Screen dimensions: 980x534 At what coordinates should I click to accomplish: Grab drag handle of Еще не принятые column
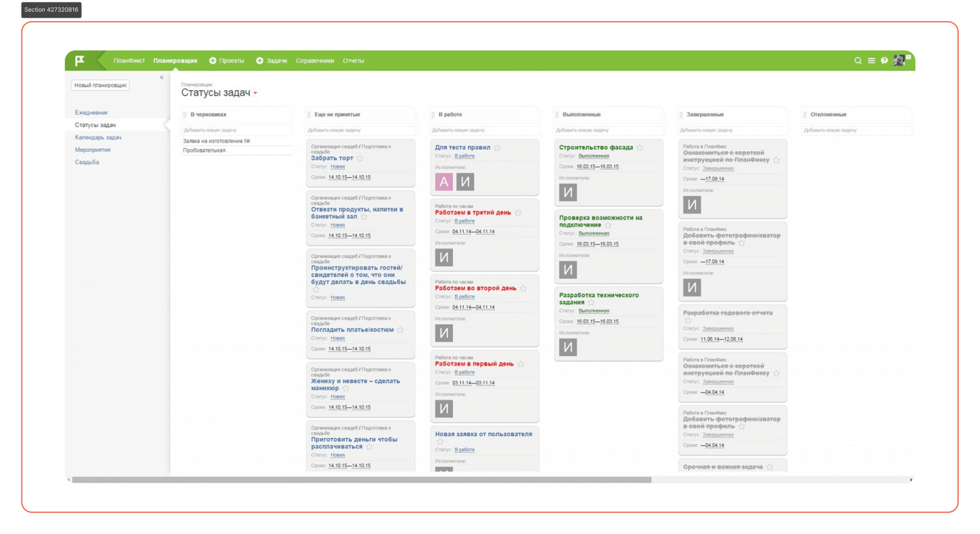click(x=309, y=115)
